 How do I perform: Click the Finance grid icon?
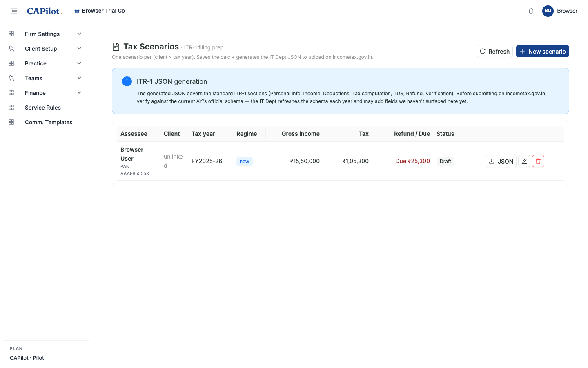click(11, 93)
